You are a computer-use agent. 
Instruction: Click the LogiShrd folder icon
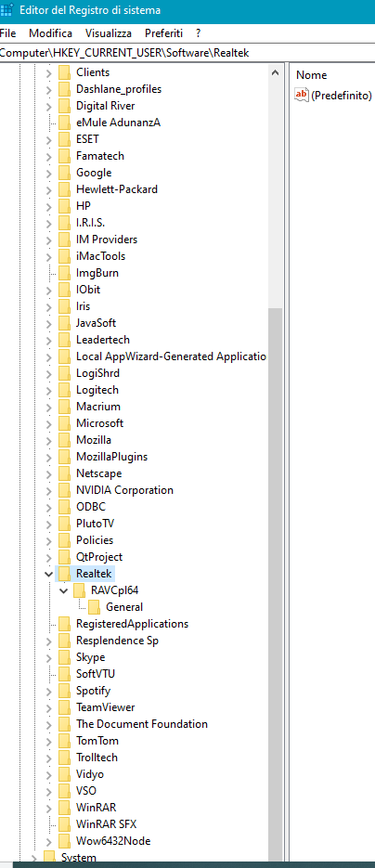(x=65, y=373)
